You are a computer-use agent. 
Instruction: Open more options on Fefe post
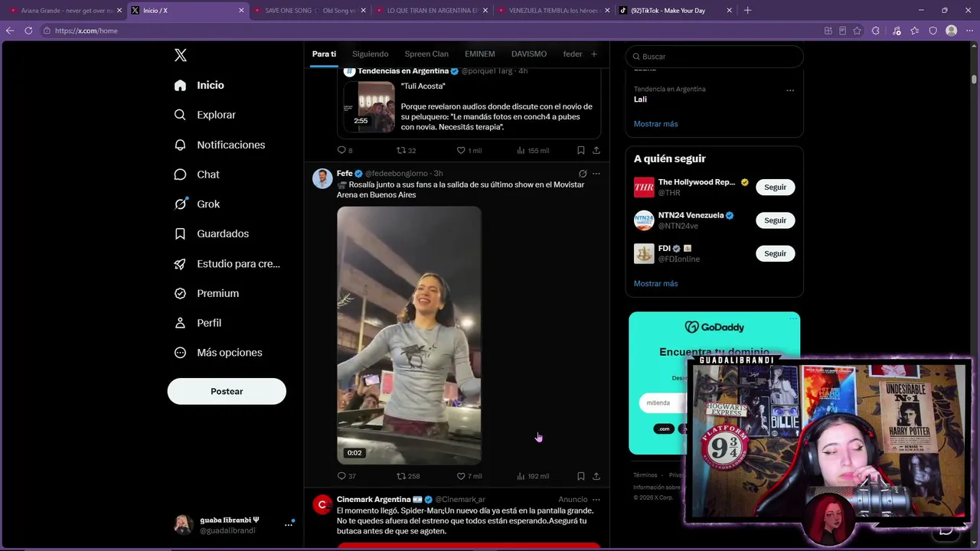pyautogui.click(x=596, y=174)
